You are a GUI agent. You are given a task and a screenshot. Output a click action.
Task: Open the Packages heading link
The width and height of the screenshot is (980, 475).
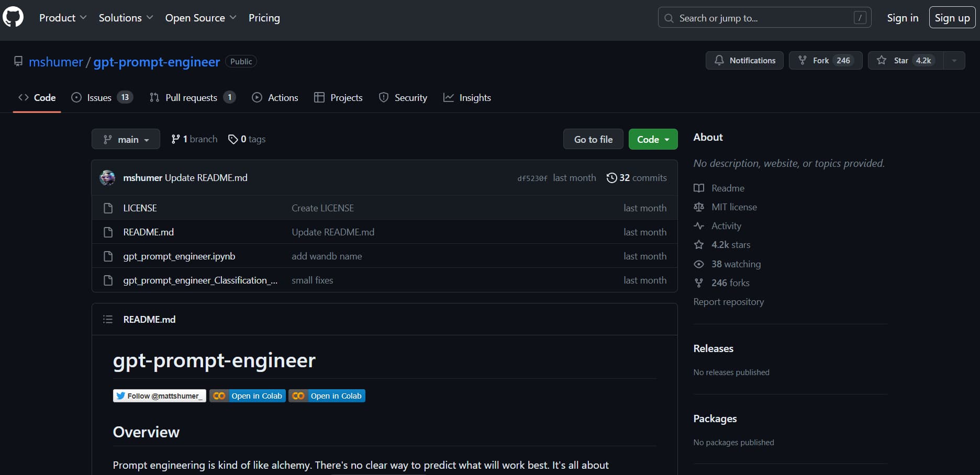[715, 419]
